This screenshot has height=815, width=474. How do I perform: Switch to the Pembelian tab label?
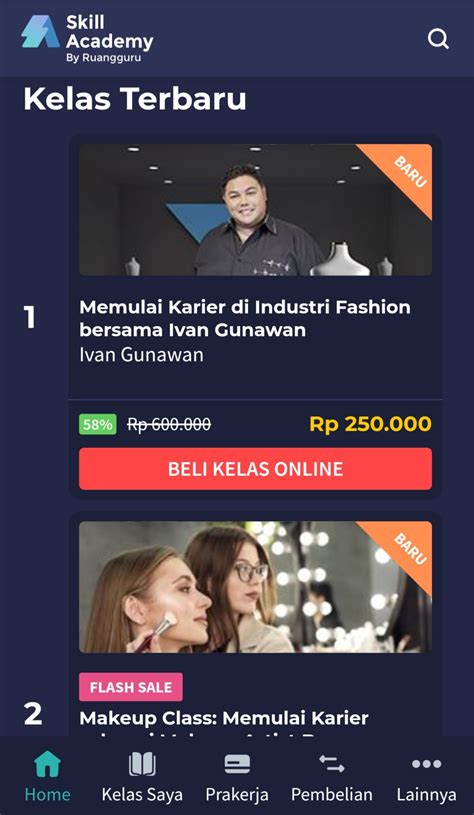pos(332,795)
